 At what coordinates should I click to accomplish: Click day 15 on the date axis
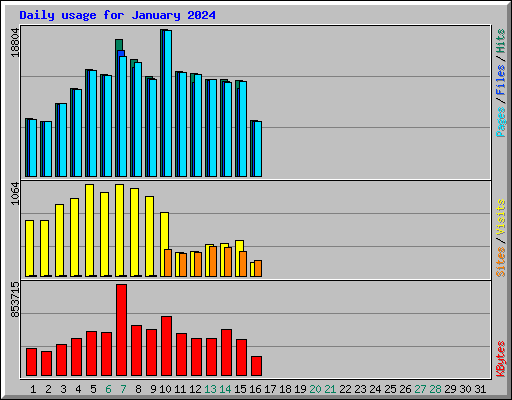pos(240,389)
